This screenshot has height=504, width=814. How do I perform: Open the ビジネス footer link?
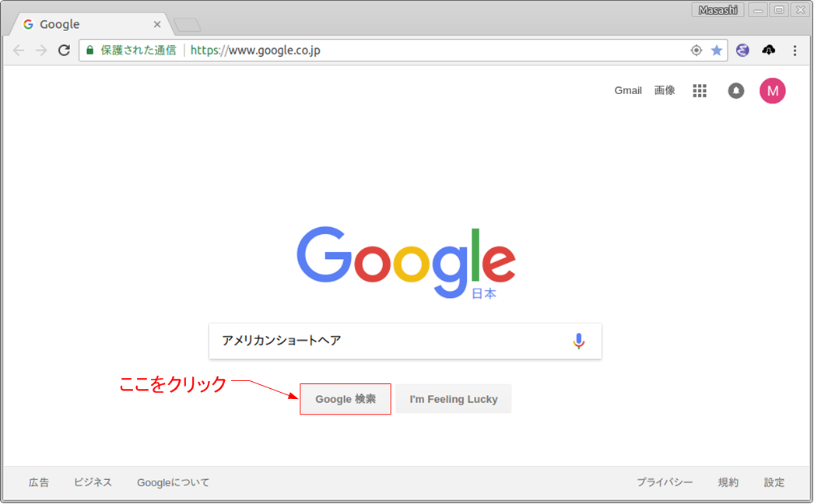click(93, 482)
